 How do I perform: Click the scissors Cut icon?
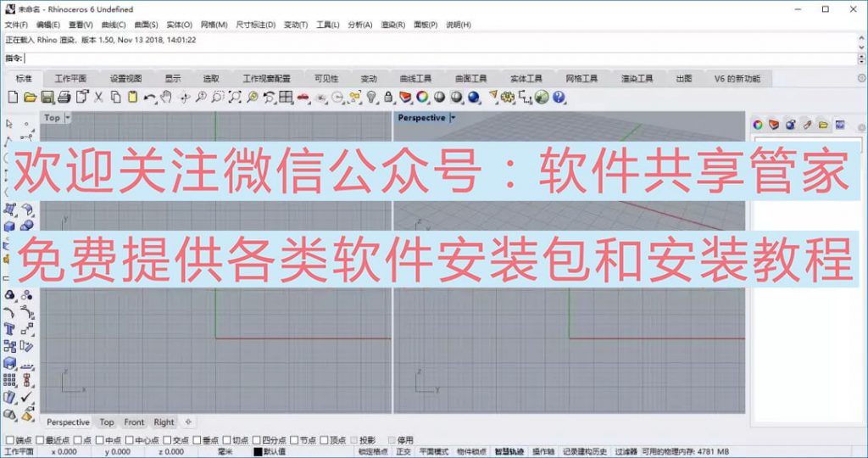tap(98, 97)
